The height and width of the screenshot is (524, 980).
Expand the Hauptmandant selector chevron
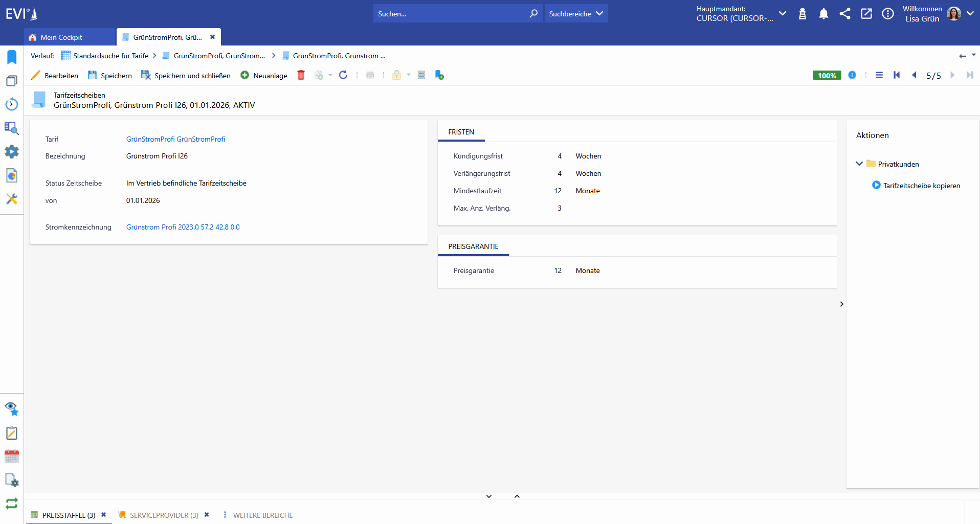[783, 14]
